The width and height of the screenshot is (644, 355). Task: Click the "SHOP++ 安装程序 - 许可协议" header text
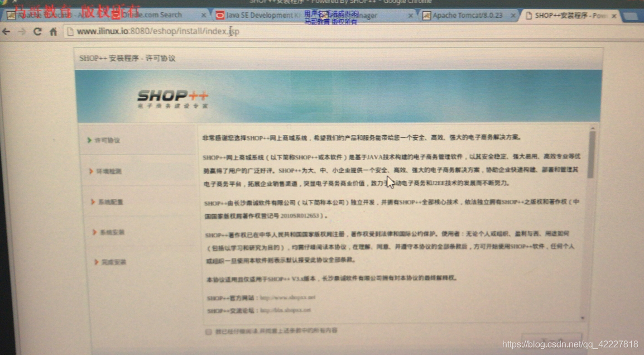pyautogui.click(x=127, y=59)
